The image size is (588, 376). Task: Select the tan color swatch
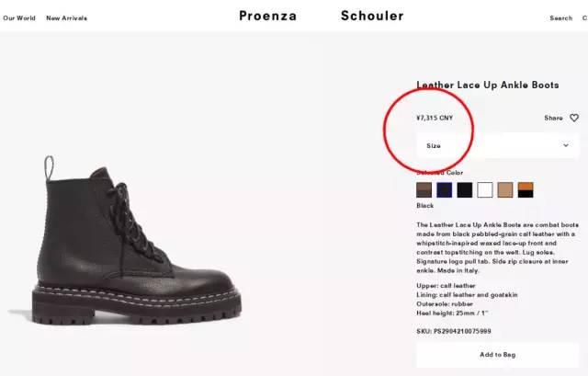(505, 190)
